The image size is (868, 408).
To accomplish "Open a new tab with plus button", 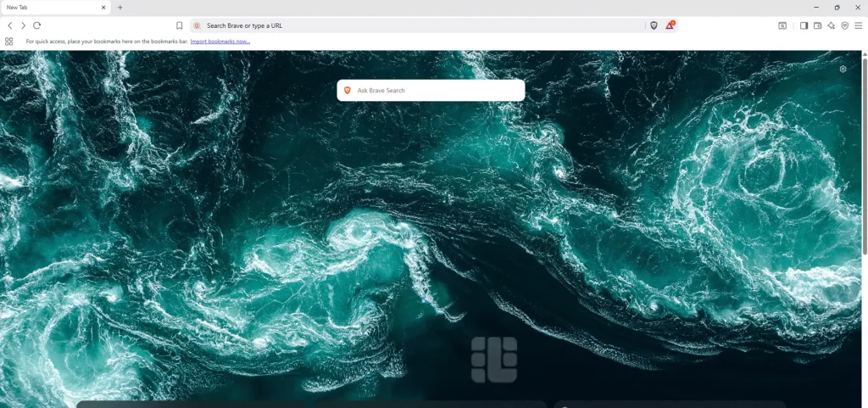I will (x=120, y=8).
